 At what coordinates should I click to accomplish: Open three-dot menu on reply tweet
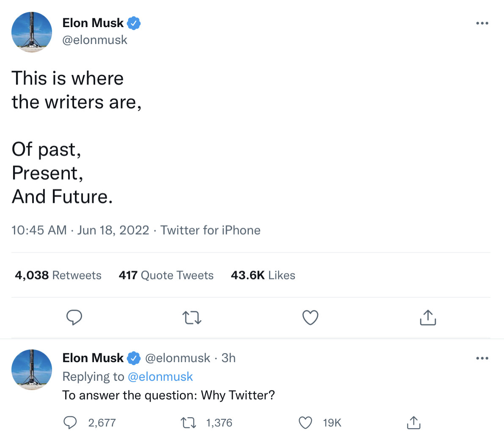482,358
